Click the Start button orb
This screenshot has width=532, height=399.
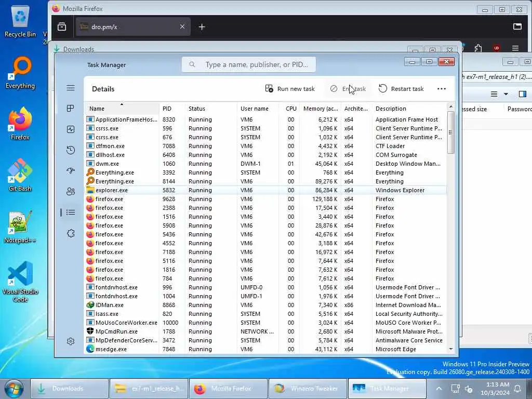[x=14, y=389]
